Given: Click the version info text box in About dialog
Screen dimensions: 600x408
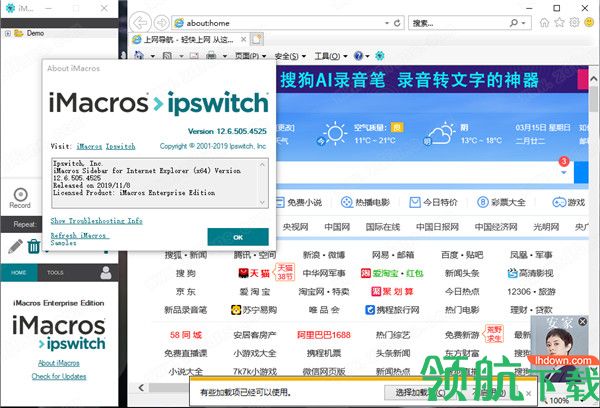Looking at the screenshot, I should pyautogui.click(x=160, y=183).
